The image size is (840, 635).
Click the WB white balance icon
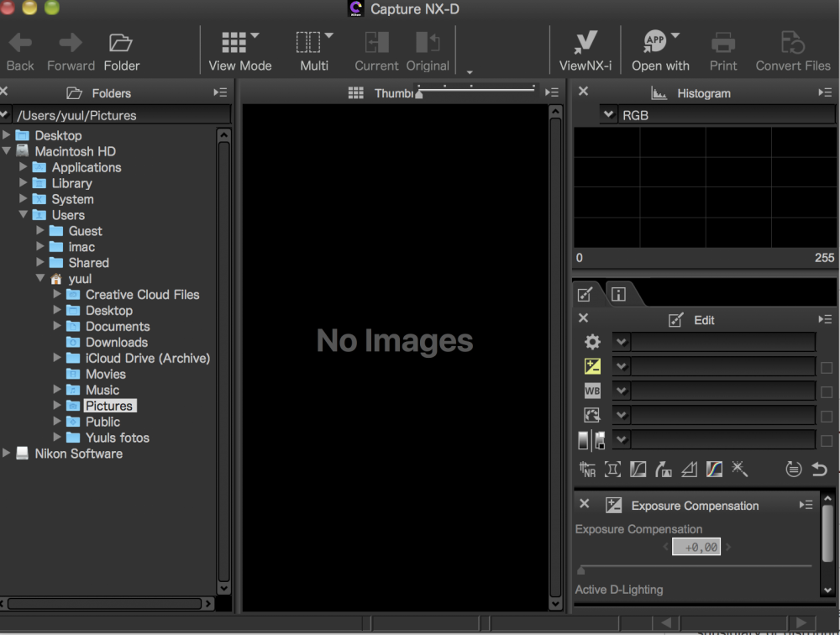(x=592, y=391)
